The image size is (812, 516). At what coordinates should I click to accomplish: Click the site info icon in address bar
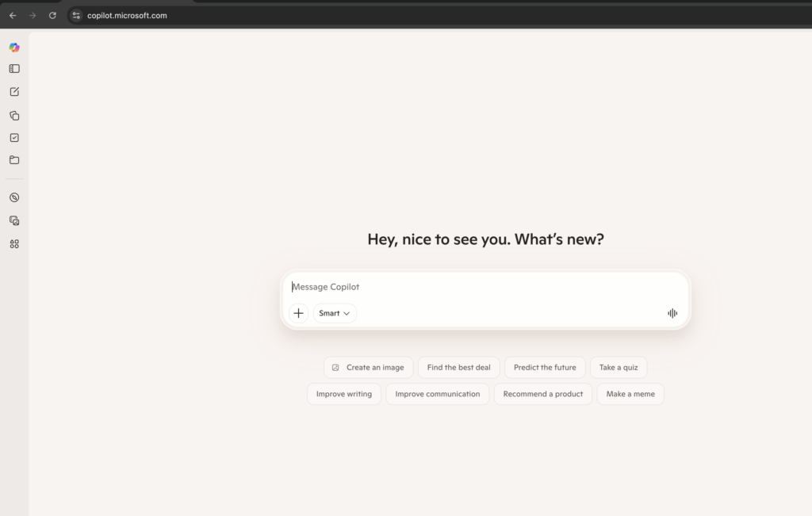coord(76,16)
